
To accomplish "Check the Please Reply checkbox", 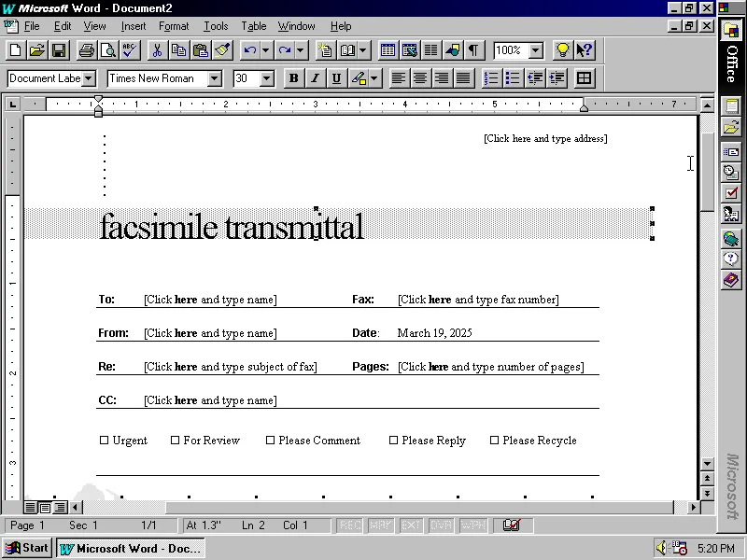I will click(x=393, y=440).
